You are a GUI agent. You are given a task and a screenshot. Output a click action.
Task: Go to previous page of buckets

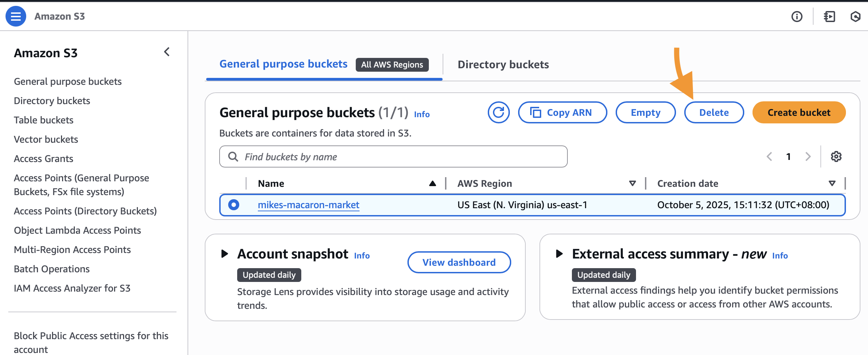[x=769, y=156]
